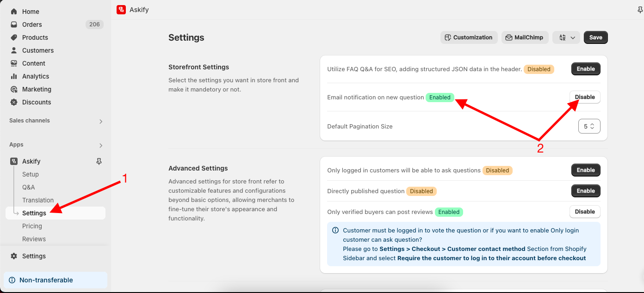
Task: Click the Content icon in sidebar
Action: coord(14,63)
